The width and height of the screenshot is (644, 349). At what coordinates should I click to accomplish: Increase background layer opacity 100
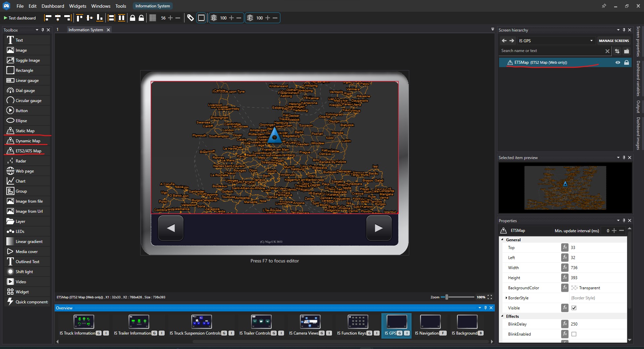(231, 18)
